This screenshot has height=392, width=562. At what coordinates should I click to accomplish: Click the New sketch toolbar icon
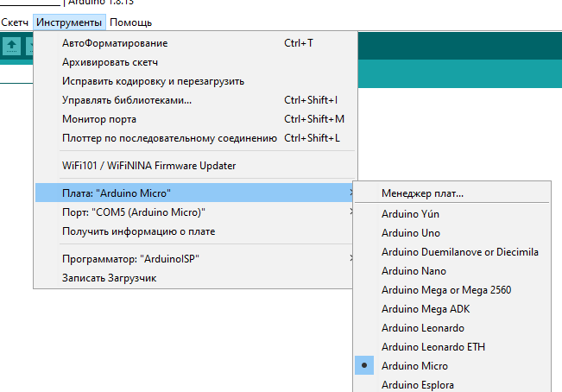[x=12, y=46]
